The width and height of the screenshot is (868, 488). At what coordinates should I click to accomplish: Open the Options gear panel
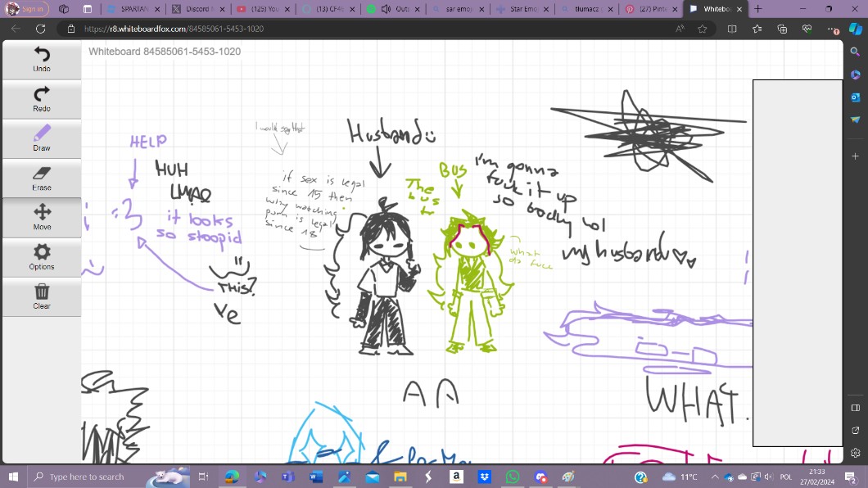pyautogui.click(x=42, y=256)
